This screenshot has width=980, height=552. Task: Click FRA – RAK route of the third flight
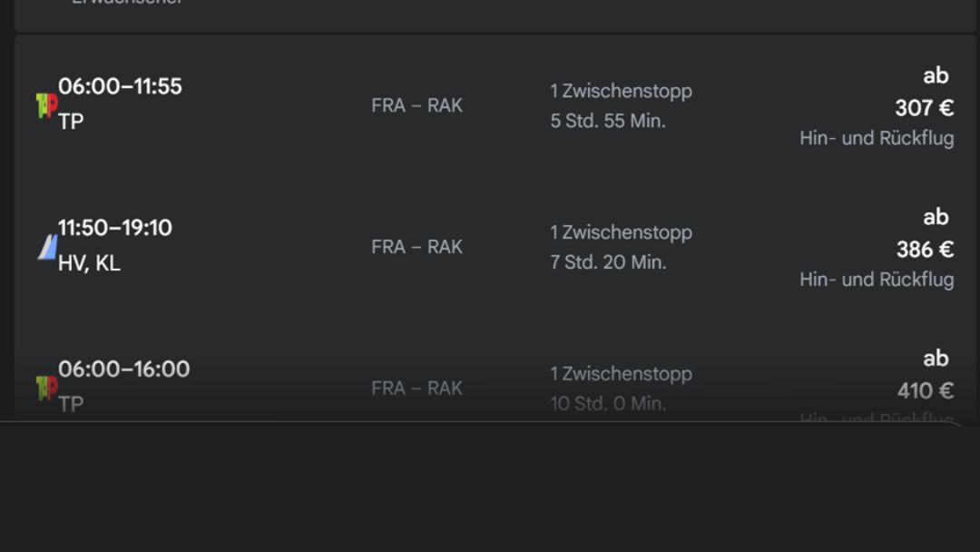[416, 389]
